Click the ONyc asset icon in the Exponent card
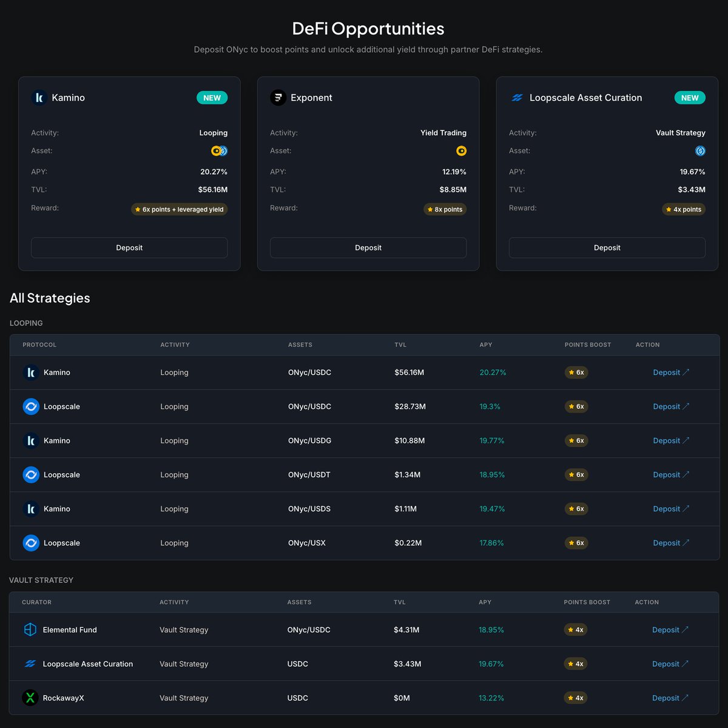Viewport: 728px width, 728px height. pyautogui.click(x=461, y=151)
